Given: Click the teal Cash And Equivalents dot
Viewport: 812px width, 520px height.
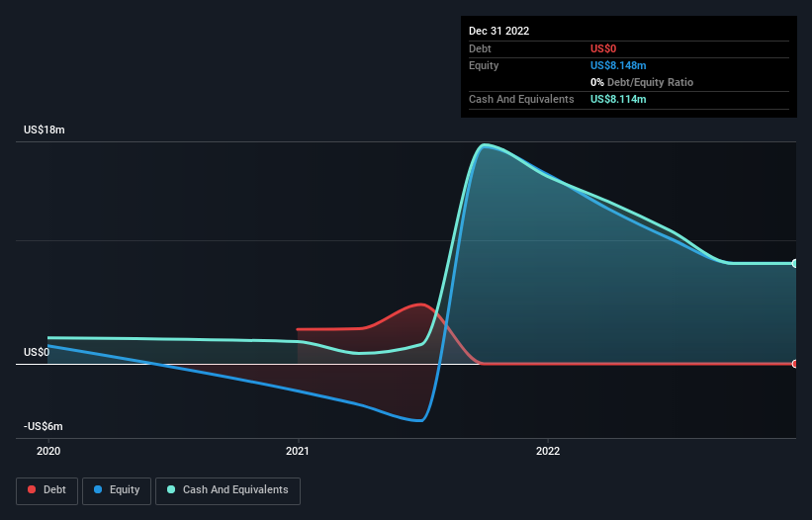Looking at the screenshot, I should coord(171,489).
